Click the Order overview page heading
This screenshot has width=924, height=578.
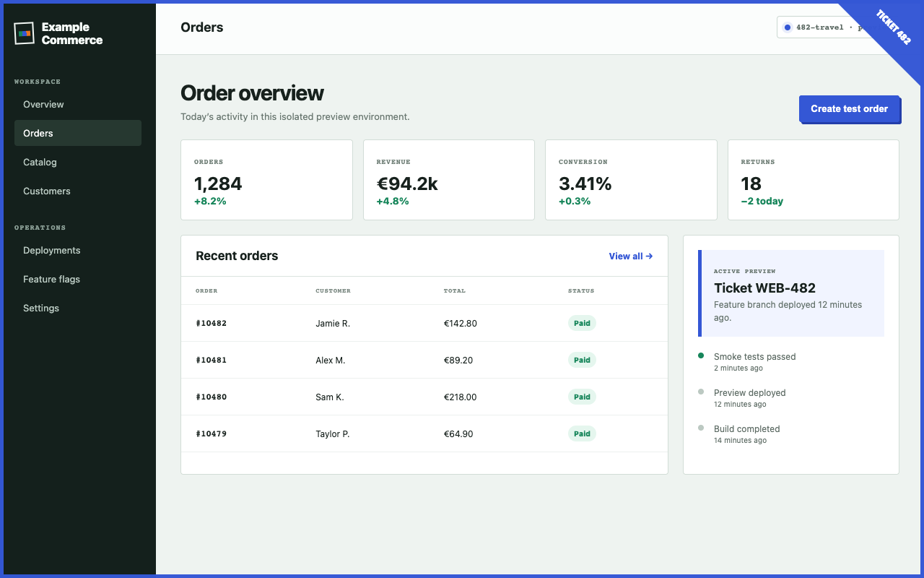[x=252, y=93]
